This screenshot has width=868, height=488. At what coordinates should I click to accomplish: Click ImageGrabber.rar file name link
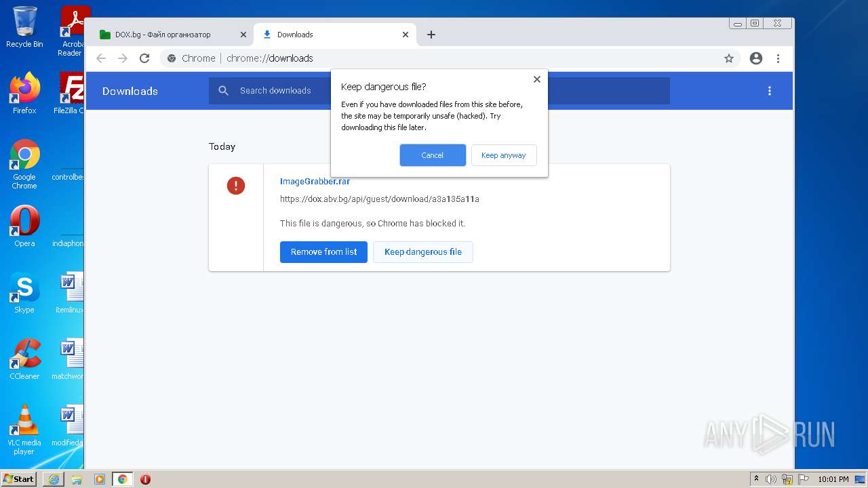pyautogui.click(x=315, y=182)
